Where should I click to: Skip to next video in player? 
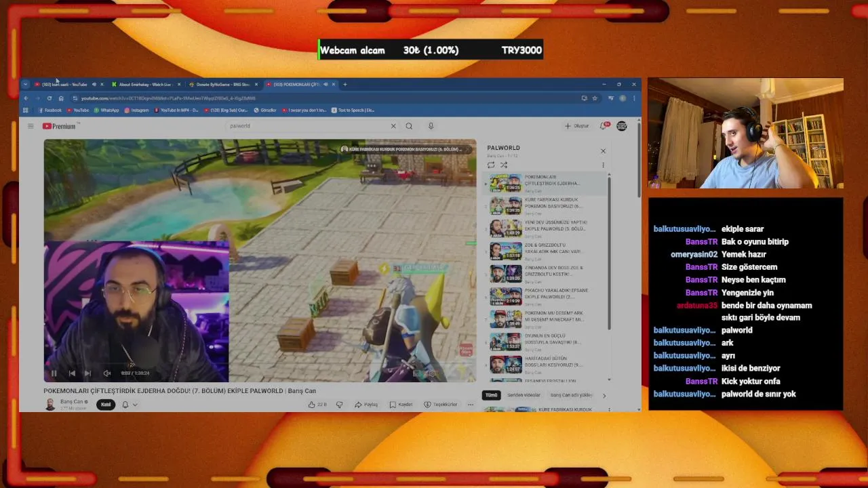pyautogui.click(x=87, y=373)
